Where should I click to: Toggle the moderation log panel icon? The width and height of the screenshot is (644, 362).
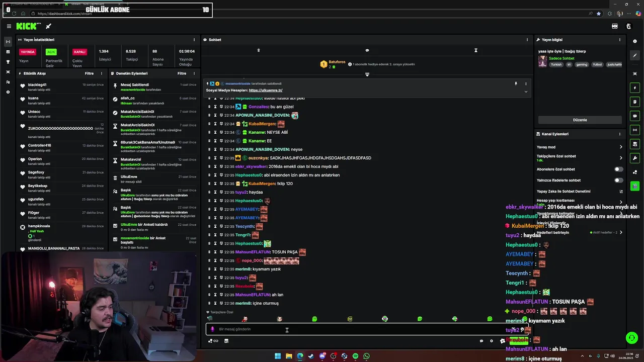(635, 102)
